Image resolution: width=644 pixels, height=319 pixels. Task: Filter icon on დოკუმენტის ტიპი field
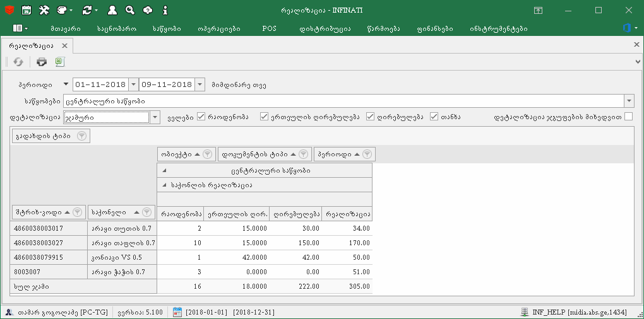303,154
